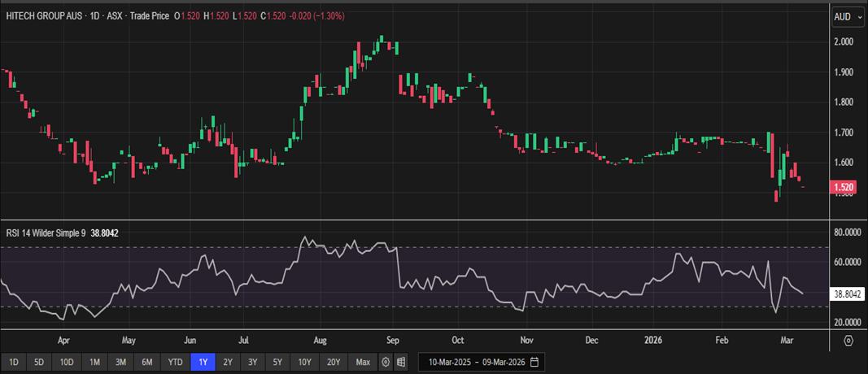Click the date range 10-Mar-2025 – 09-Mar-2026 field
This screenshot has height=374, width=868.
point(474,361)
